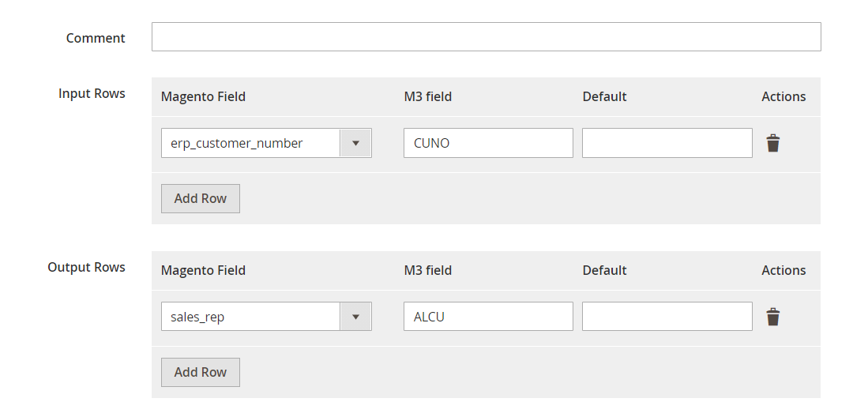Viewport: 868px width, 417px height.
Task: Click Magento Field header in Input Rows
Action: click(x=203, y=96)
